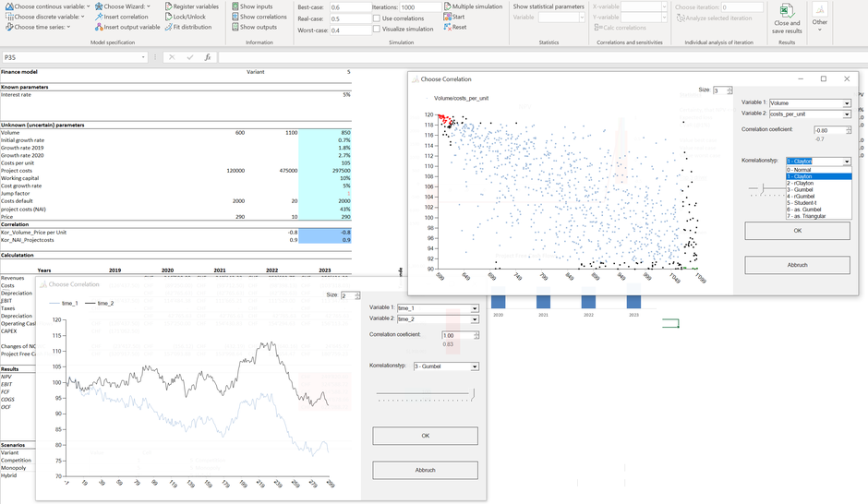Click the Best-case input field
Screen dimensions: 868x504
tap(350, 7)
